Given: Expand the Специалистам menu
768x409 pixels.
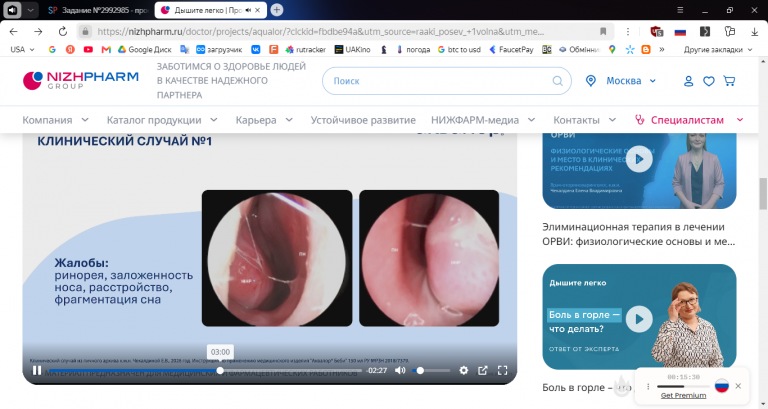Looking at the screenshot, I should pyautogui.click(x=689, y=120).
